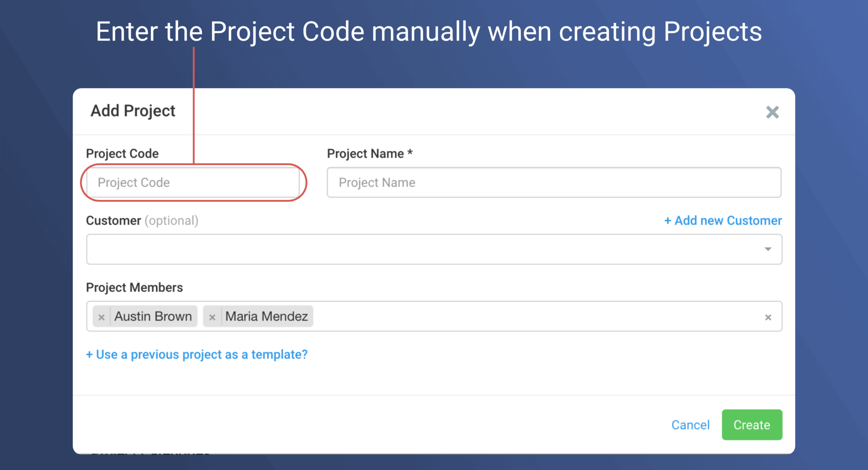Remove Austin Brown from project members

[101, 316]
